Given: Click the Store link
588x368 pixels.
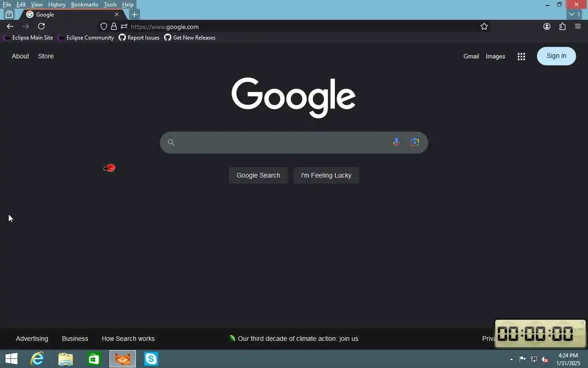Looking at the screenshot, I should pos(46,56).
